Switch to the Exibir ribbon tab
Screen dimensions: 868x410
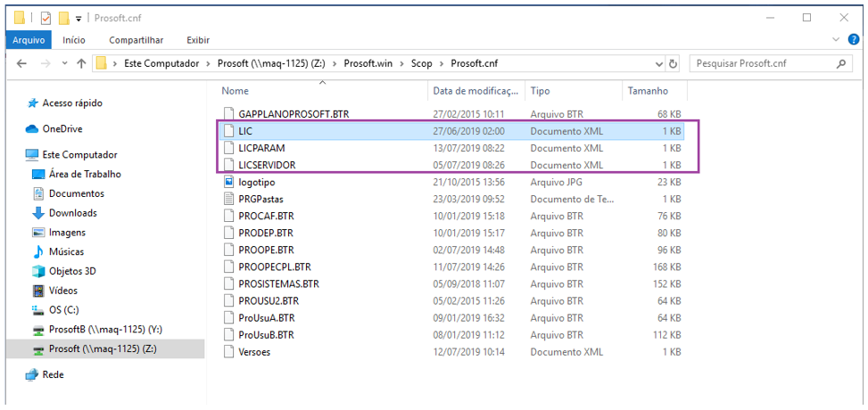click(198, 40)
